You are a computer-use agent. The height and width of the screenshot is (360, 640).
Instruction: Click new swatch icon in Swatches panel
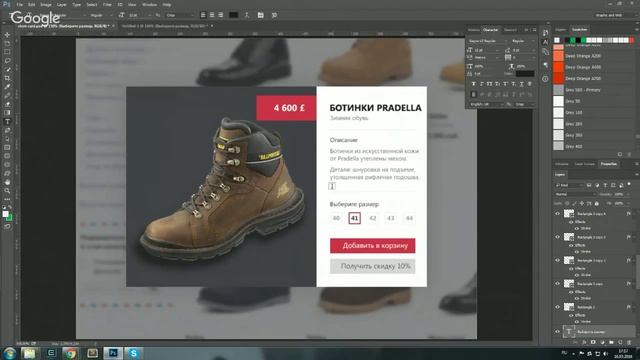click(x=620, y=154)
